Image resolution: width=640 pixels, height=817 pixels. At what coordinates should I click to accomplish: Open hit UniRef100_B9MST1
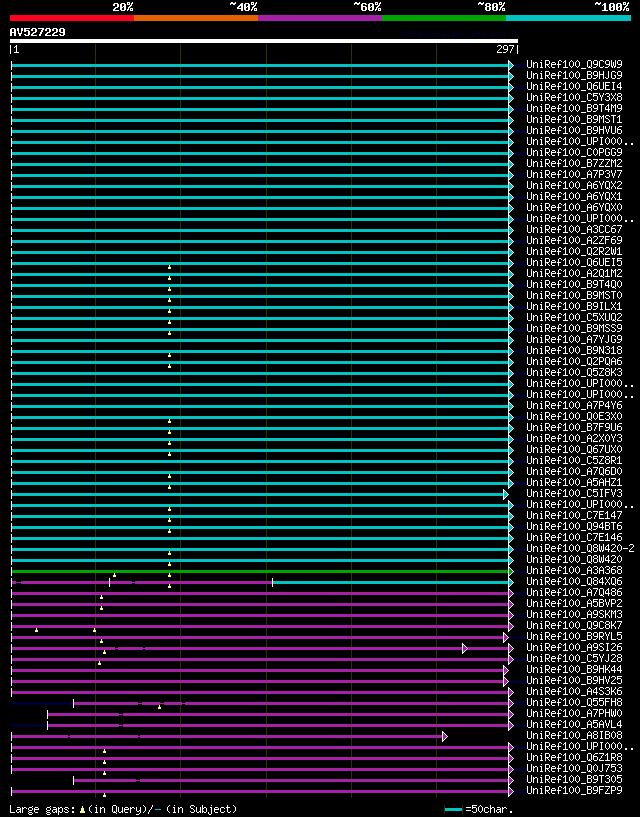574,119
